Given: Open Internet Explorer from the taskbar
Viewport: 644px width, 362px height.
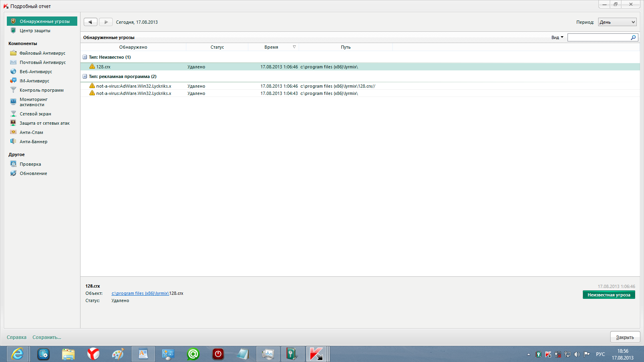Looking at the screenshot, I should 17,354.
